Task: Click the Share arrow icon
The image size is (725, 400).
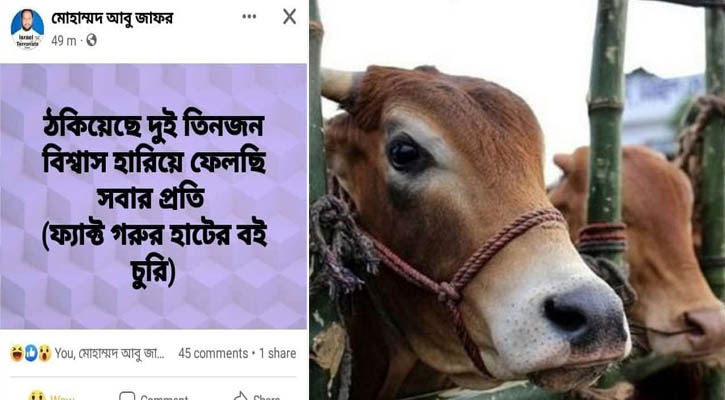Action: (x=240, y=396)
